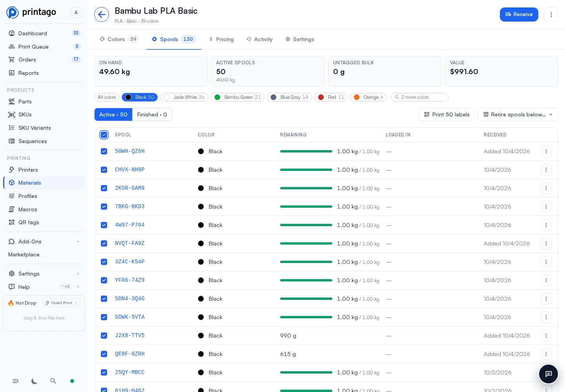This screenshot has height=392, width=565.
Task: Open the sidebar search magnifier
Action: pos(53,381)
